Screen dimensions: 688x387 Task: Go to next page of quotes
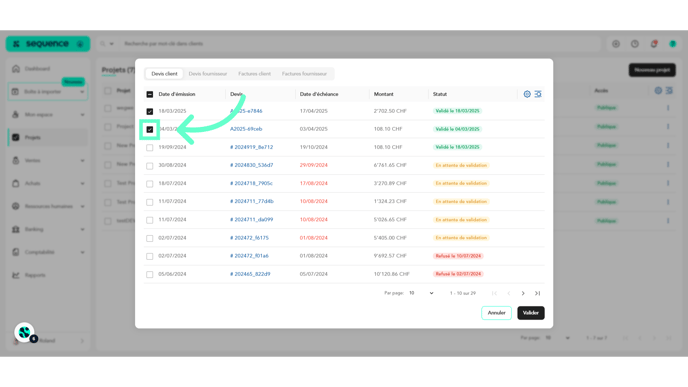tap(523, 293)
